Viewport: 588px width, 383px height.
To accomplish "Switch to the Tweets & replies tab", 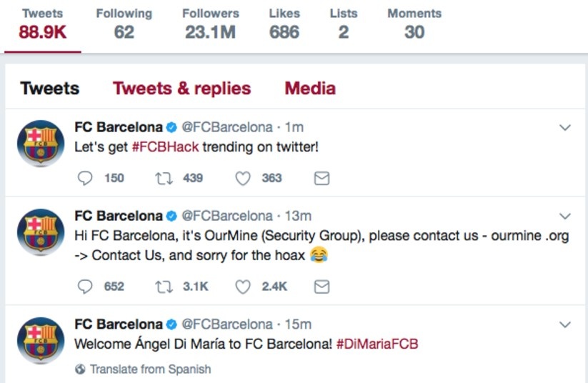I will pos(181,89).
